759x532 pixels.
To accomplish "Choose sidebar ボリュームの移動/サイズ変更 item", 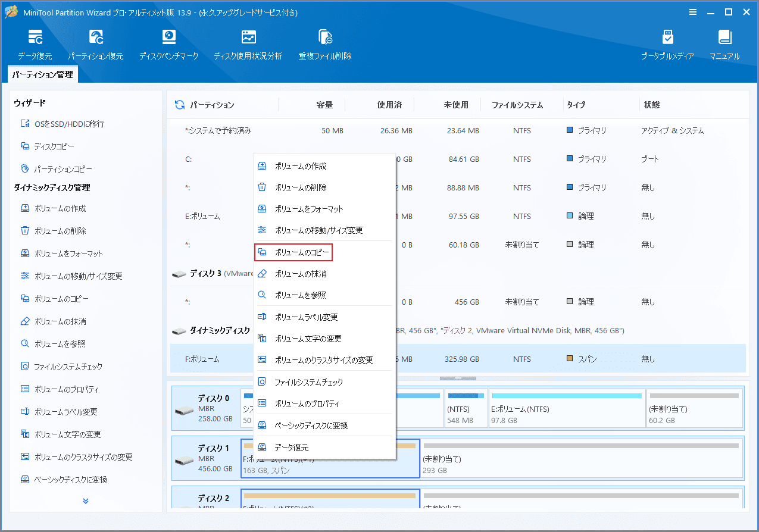I will point(71,276).
